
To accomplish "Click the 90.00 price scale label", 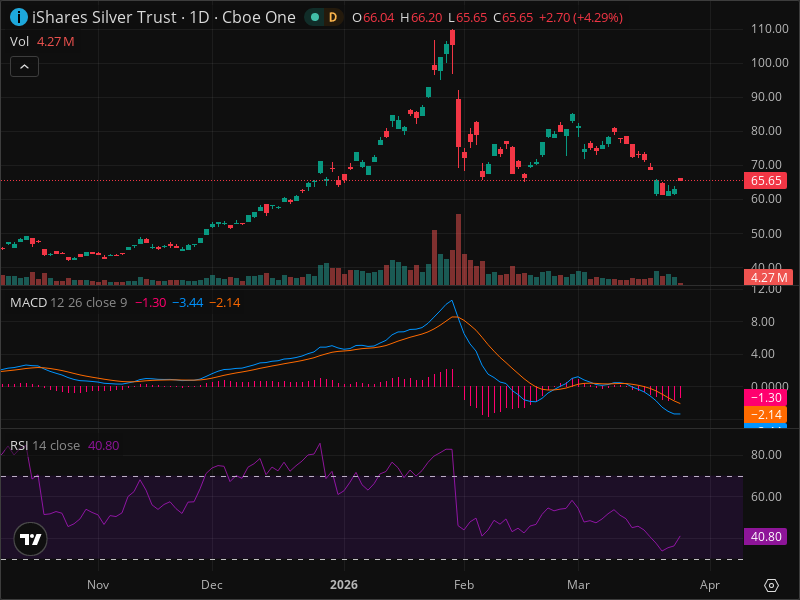I will (766, 97).
